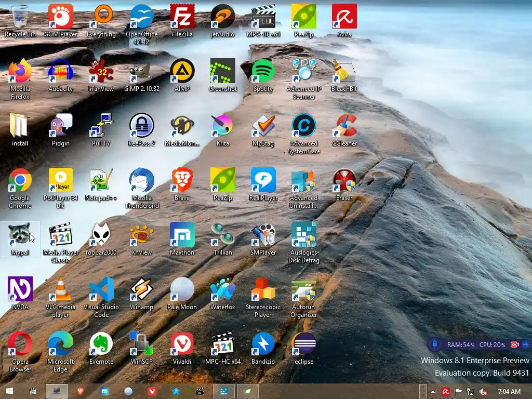The height and width of the screenshot is (399, 532).
Task: Launch Eraser
Action: tap(344, 184)
